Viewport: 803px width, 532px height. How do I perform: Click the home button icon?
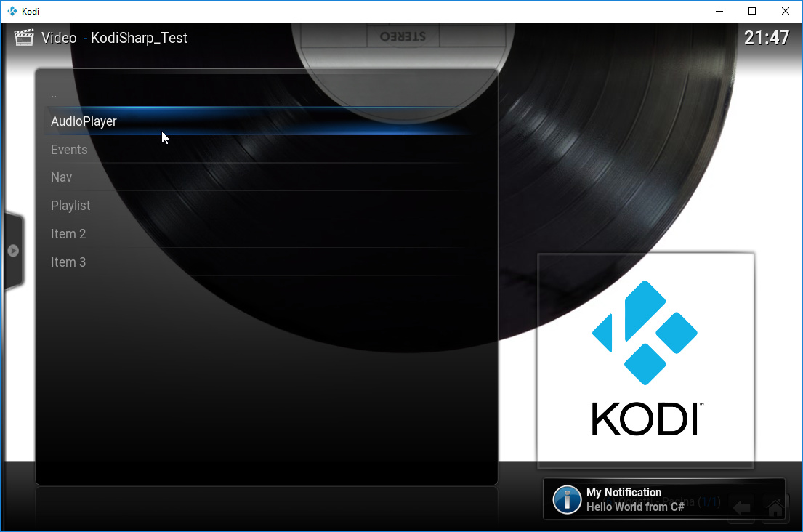(775, 508)
